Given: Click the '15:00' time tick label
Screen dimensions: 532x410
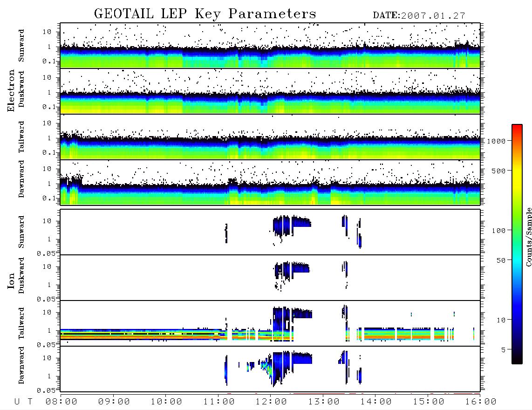Looking at the screenshot, I should pos(429,402).
